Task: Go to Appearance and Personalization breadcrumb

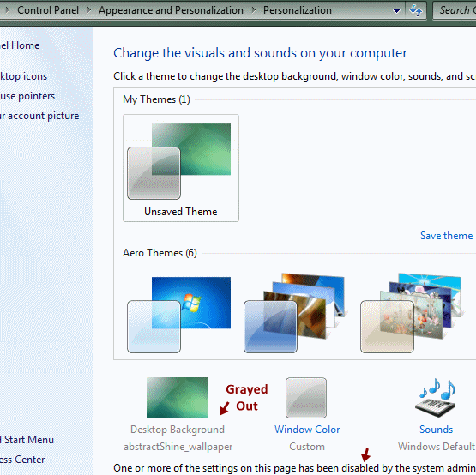Action: click(171, 10)
